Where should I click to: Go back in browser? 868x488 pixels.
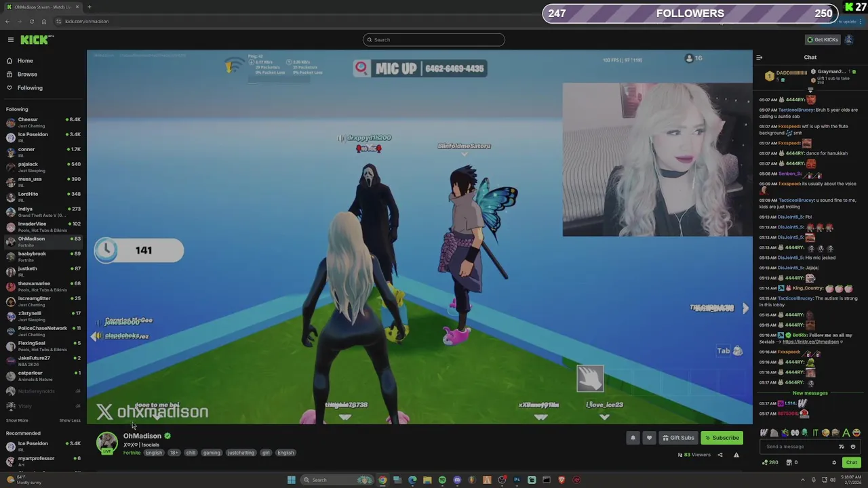tap(7, 22)
